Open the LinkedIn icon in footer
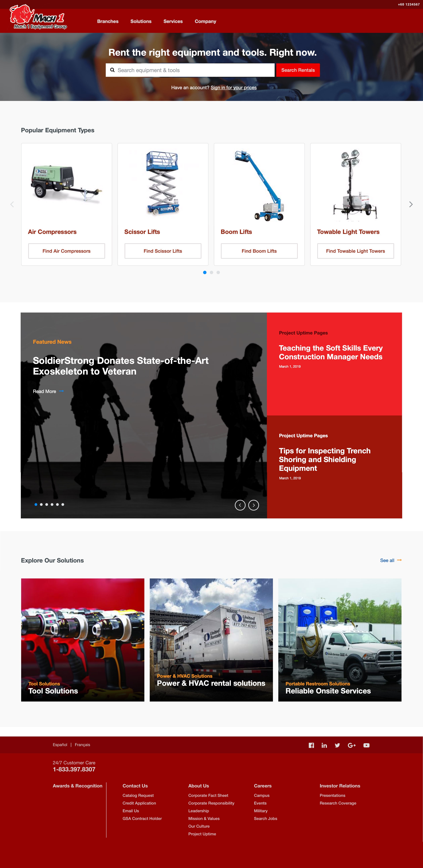 point(324,745)
